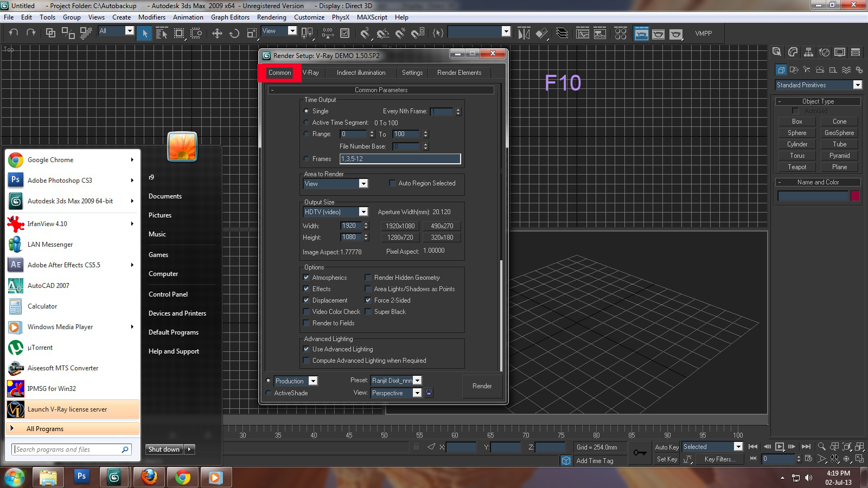Switch to the Display command panel
Image resolution: width=868 pixels, height=488 pixels.
[840, 52]
